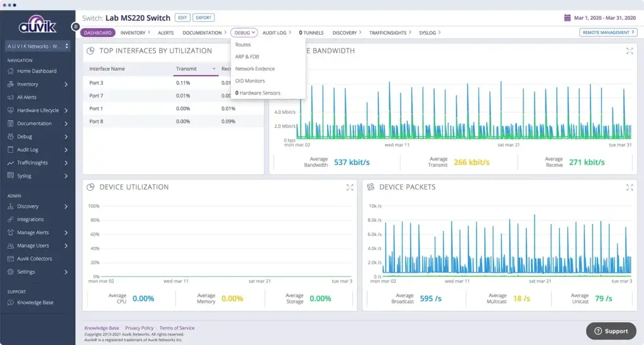Screen dimensions: 644x345
Task: Open the Terms of Service link
Action: (177, 328)
